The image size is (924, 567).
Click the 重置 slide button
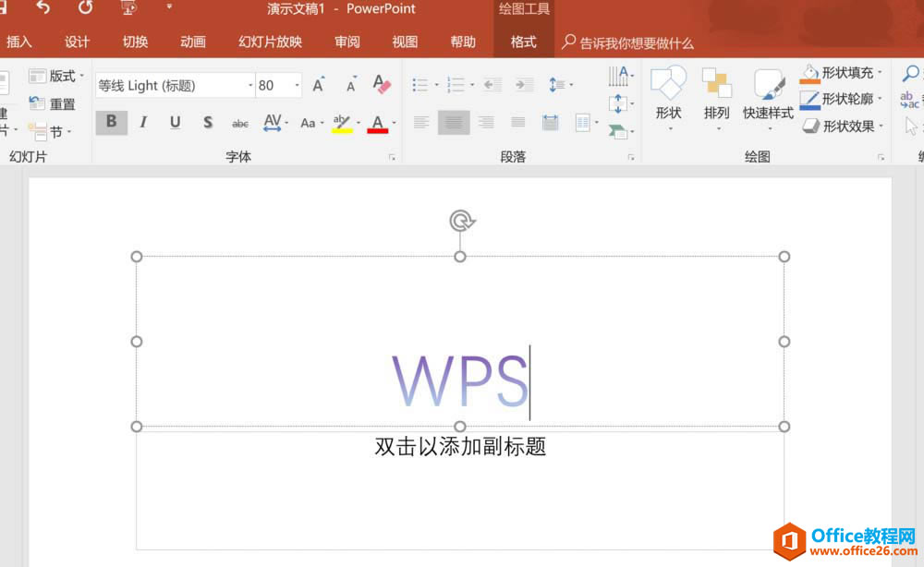click(x=52, y=103)
